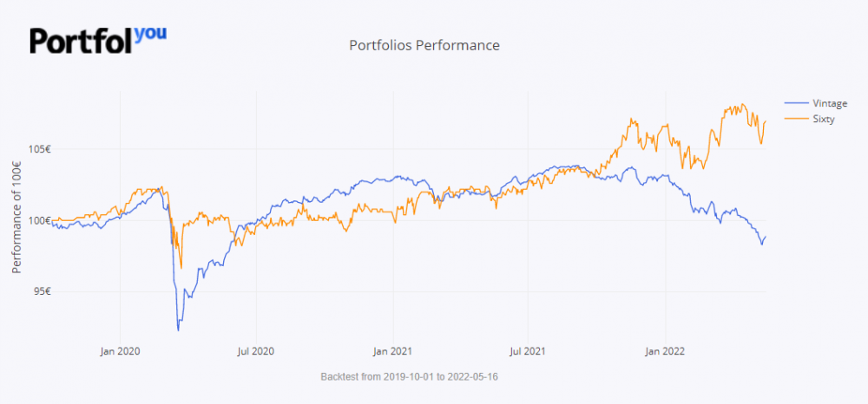Click the Jan 2022 x-axis label
Image resolution: width=868 pixels, height=404 pixels.
click(x=665, y=351)
